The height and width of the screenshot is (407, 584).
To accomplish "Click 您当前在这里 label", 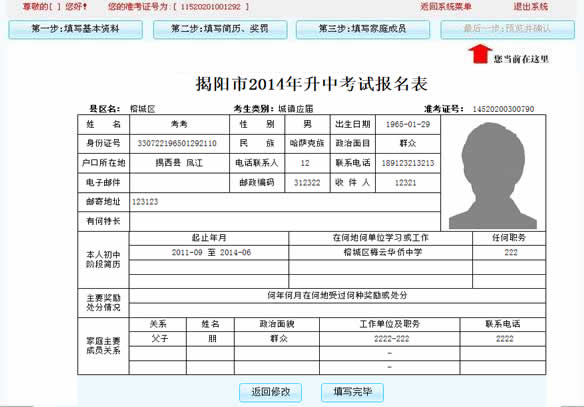I will (521, 59).
